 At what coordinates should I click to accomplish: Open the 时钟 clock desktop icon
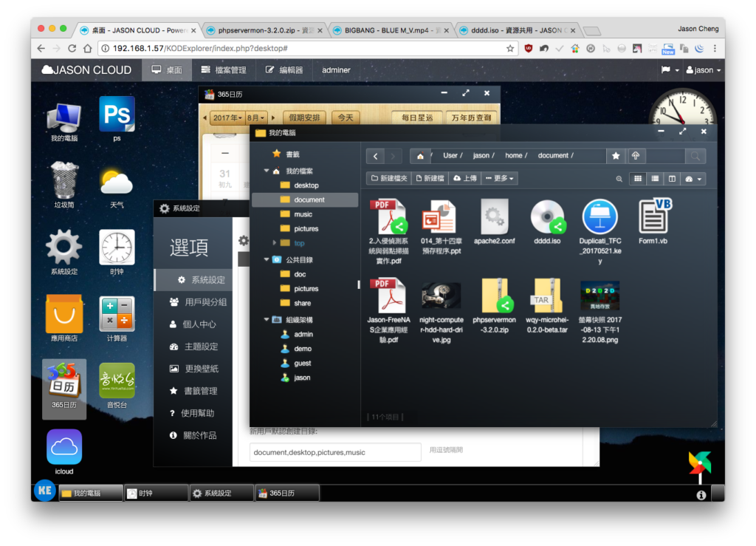click(x=117, y=252)
